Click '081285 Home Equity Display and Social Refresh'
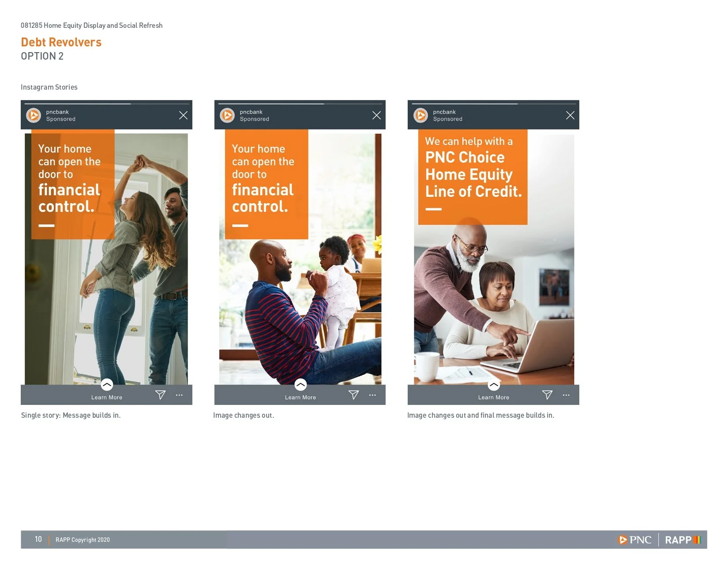This screenshot has width=728, height=563. click(92, 25)
